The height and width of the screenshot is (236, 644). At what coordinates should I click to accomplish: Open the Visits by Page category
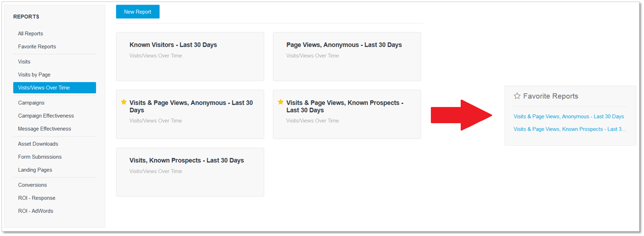(34, 75)
